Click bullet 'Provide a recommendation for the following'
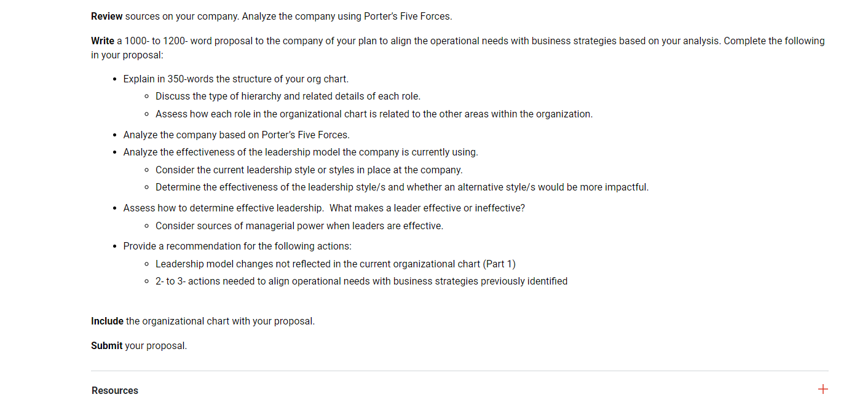This screenshot has width=868, height=405. (237, 246)
